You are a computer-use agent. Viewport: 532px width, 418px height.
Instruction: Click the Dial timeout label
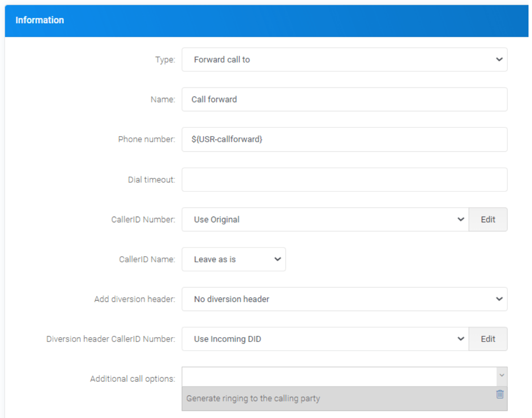pos(151,180)
